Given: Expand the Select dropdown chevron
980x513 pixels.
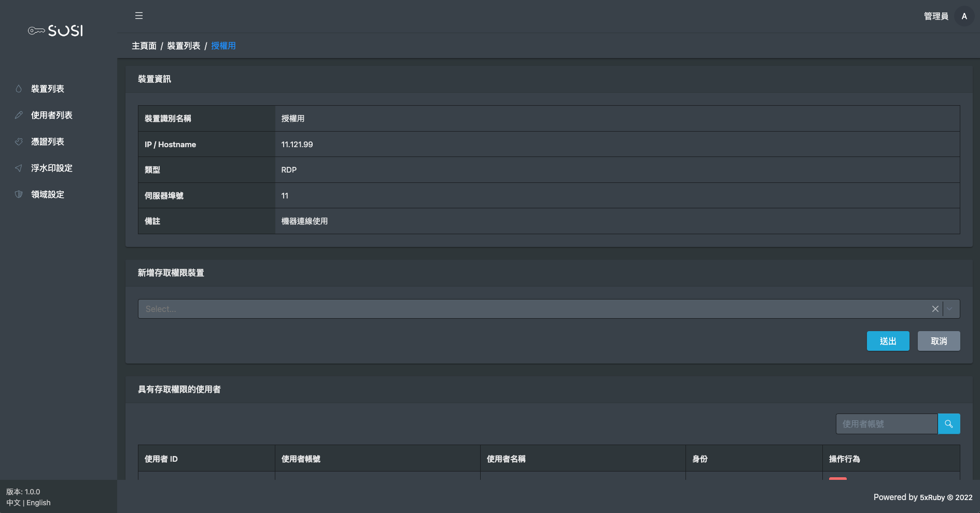Looking at the screenshot, I should point(949,309).
